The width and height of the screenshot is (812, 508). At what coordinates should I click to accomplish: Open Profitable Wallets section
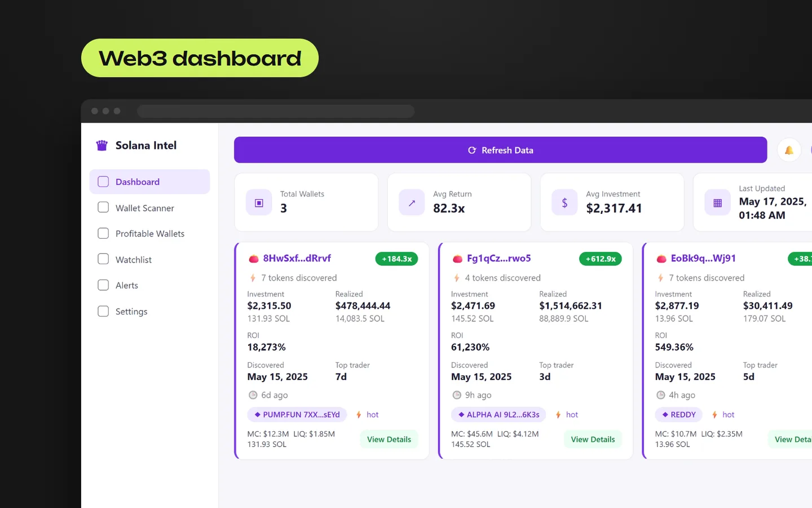149,234
